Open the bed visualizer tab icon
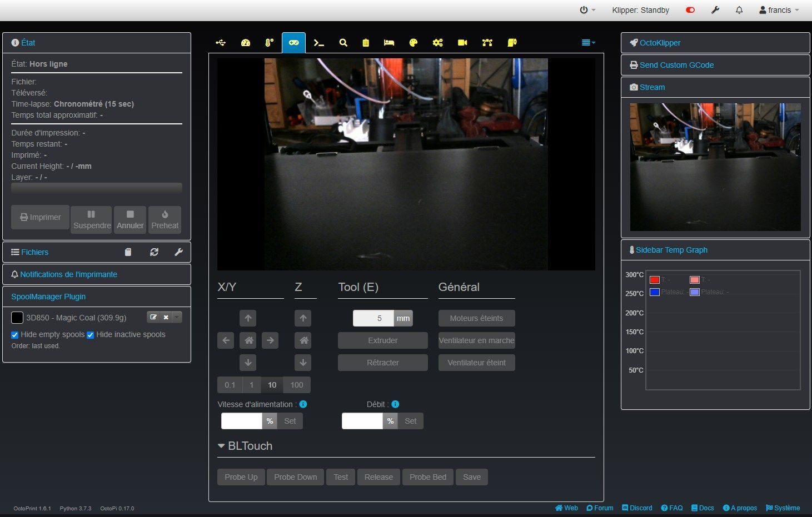 [389, 43]
